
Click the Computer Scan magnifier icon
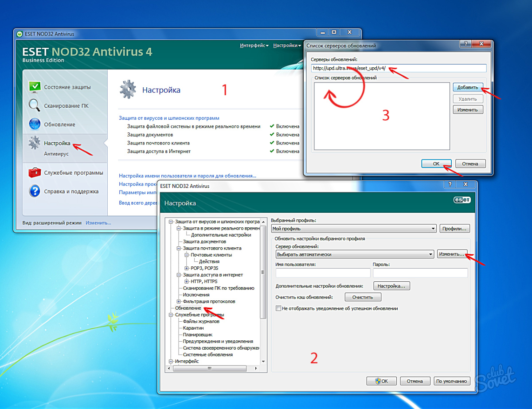[x=35, y=105]
